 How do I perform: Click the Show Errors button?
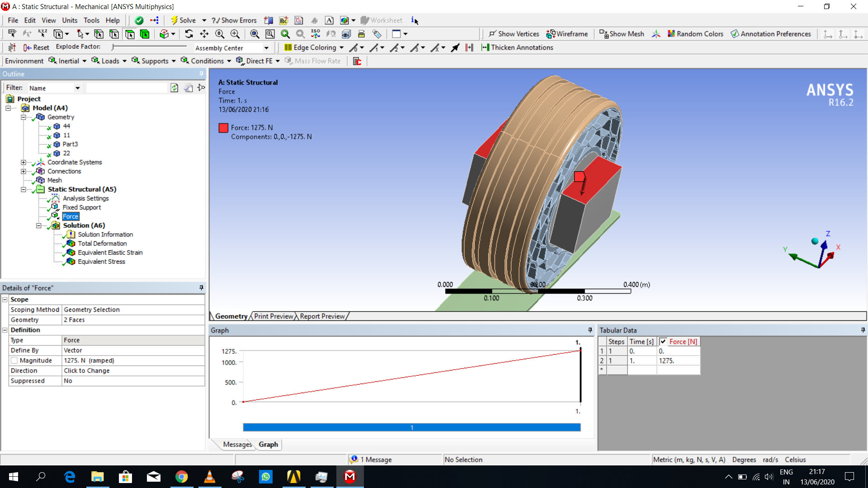(234, 20)
